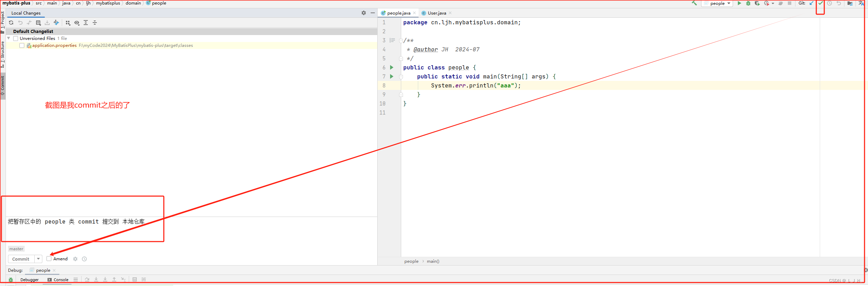Enable the Amend checkbox
868x286 pixels.
(x=49, y=259)
